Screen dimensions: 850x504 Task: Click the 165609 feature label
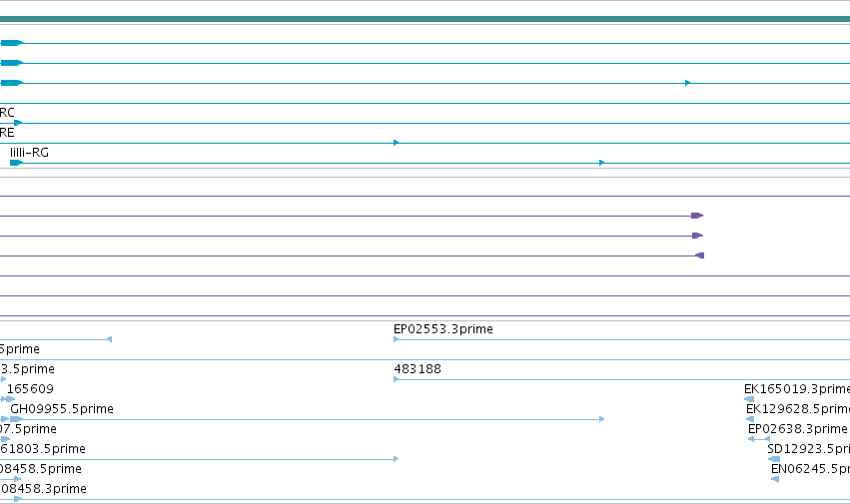tap(30, 389)
